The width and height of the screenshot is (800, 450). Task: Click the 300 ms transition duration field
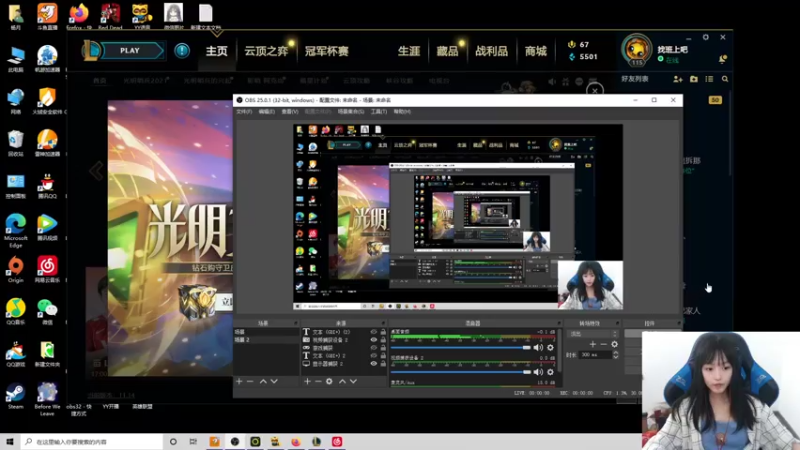[595, 355]
